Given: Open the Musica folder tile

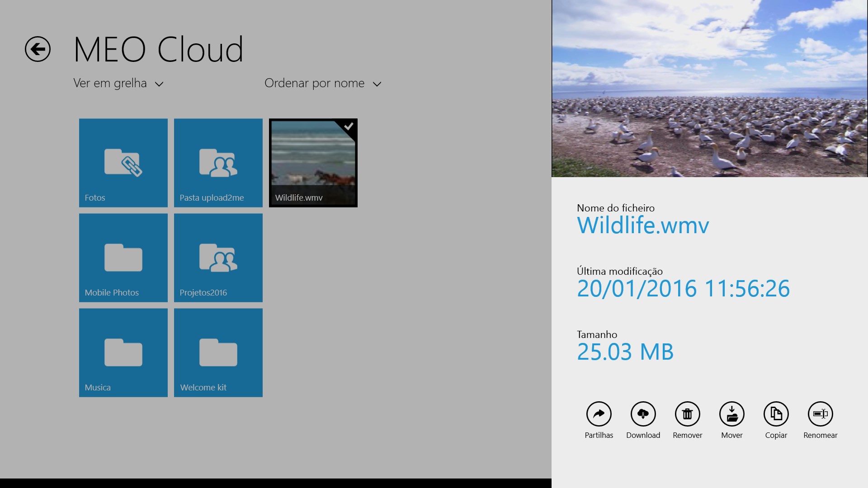Looking at the screenshot, I should pos(123,352).
